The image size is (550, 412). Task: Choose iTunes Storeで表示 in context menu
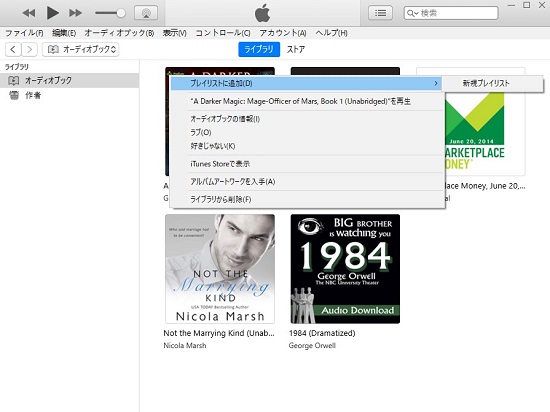point(306,164)
